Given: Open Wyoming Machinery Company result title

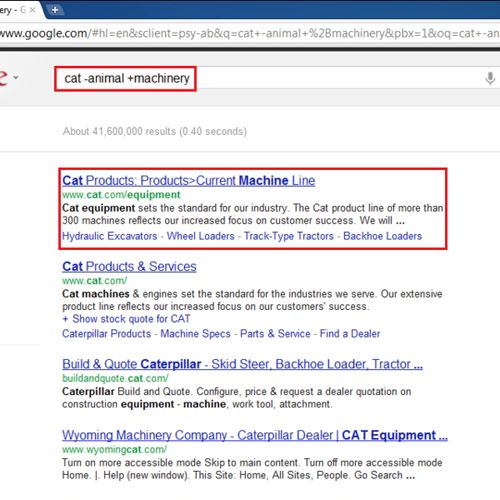Looking at the screenshot, I should click(255, 435).
